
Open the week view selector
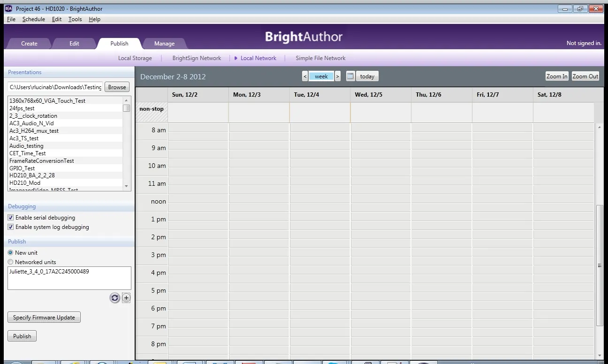321,76
